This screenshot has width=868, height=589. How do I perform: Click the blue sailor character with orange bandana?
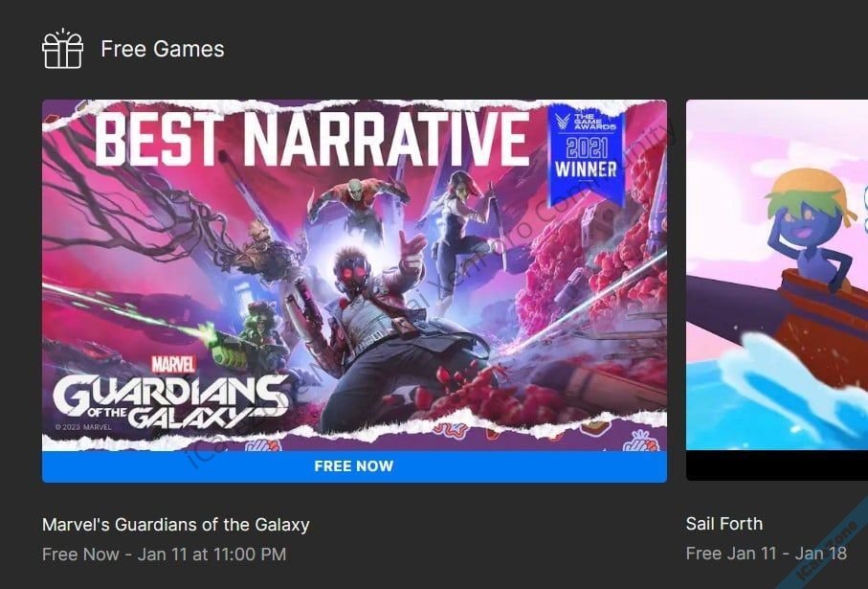(x=810, y=221)
